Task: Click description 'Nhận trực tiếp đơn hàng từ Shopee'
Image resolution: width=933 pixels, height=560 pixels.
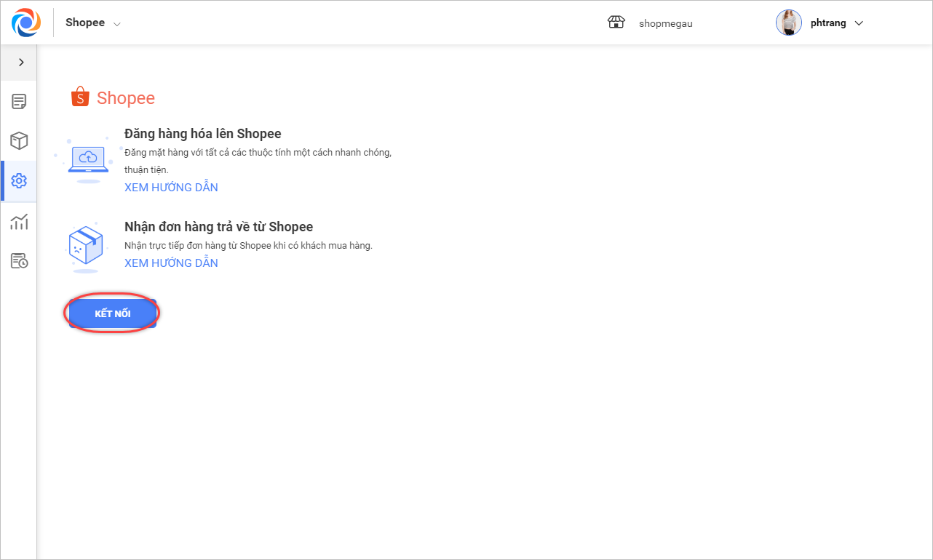Action: coord(248,246)
